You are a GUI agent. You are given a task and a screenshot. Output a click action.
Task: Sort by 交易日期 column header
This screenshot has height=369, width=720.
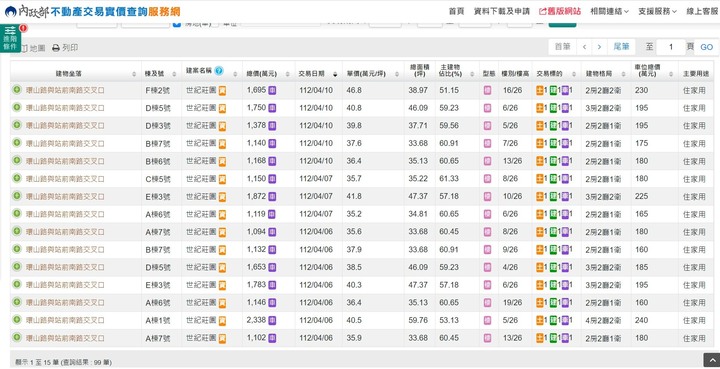[318, 73]
